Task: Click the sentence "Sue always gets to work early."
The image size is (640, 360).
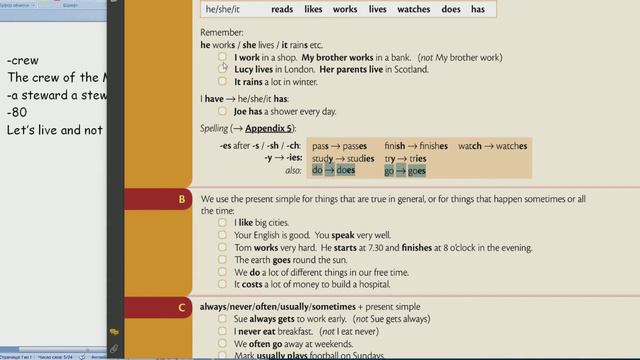Action: coord(290,319)
